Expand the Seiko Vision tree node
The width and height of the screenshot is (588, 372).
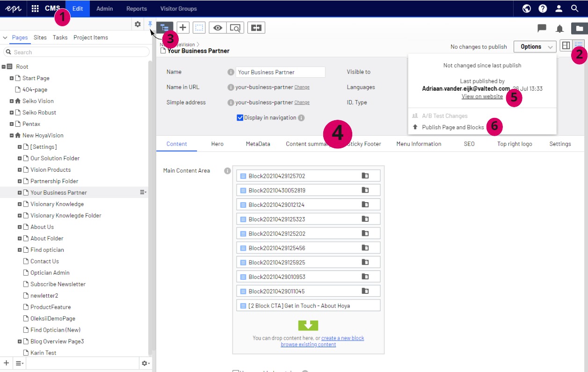12,101
